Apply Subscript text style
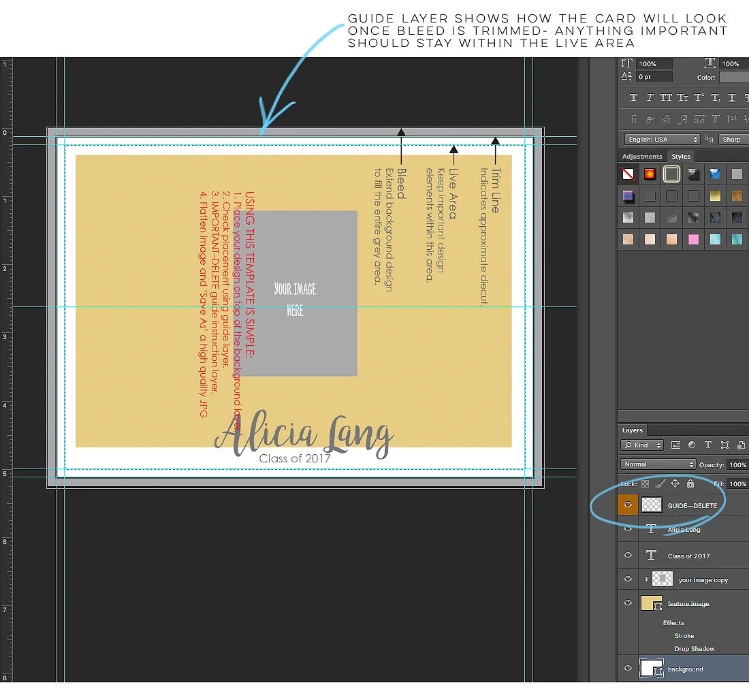This screenshot has width=749, height=700. click(716, 97)
